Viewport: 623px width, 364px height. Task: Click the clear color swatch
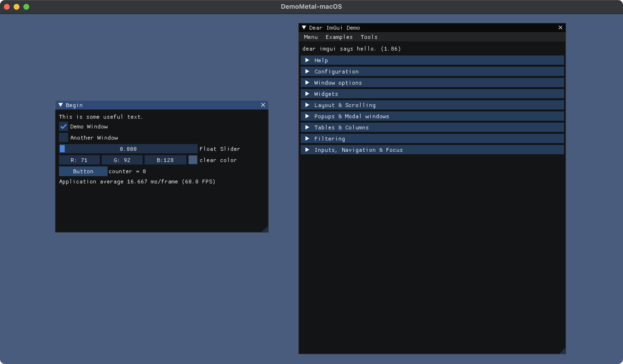pos(193,160)
